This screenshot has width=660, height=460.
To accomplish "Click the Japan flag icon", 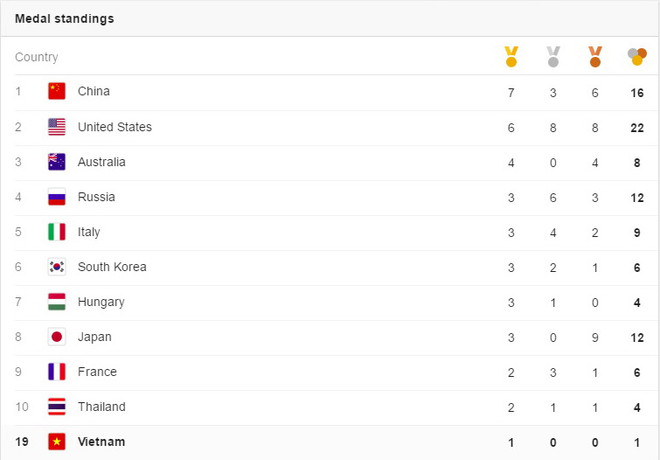I will pyautogui.click(x=57, y=337).
